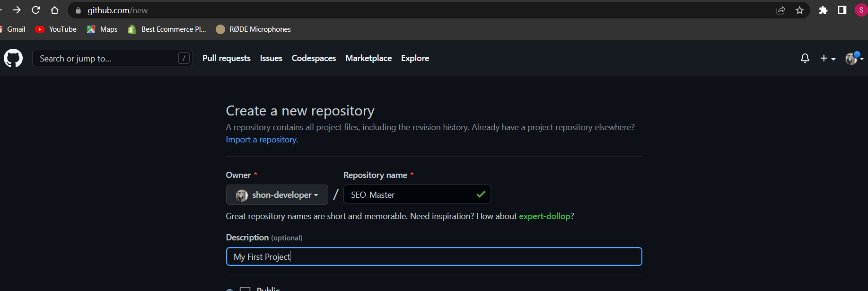The height and width of the screenshot is (291, 868).
Task: Reload the page with browser refresh
Action: [x=36, y=10]
